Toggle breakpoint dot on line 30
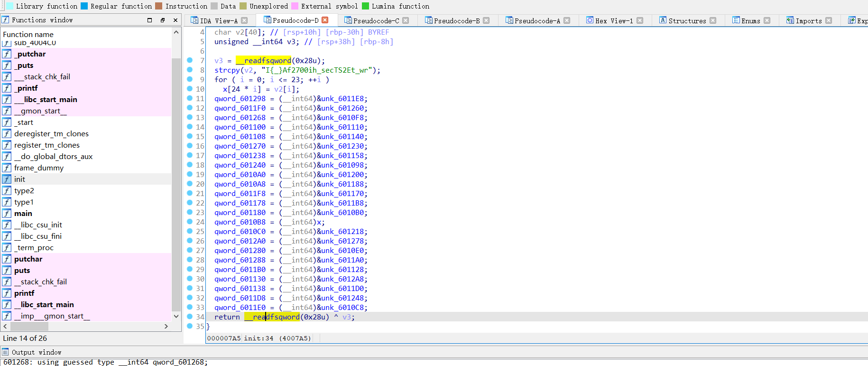 point(190,279)
